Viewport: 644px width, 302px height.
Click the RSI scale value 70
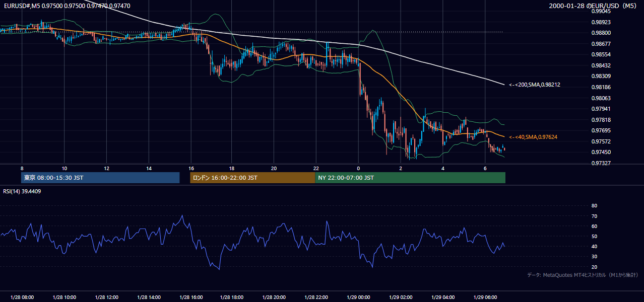(594, 216)
